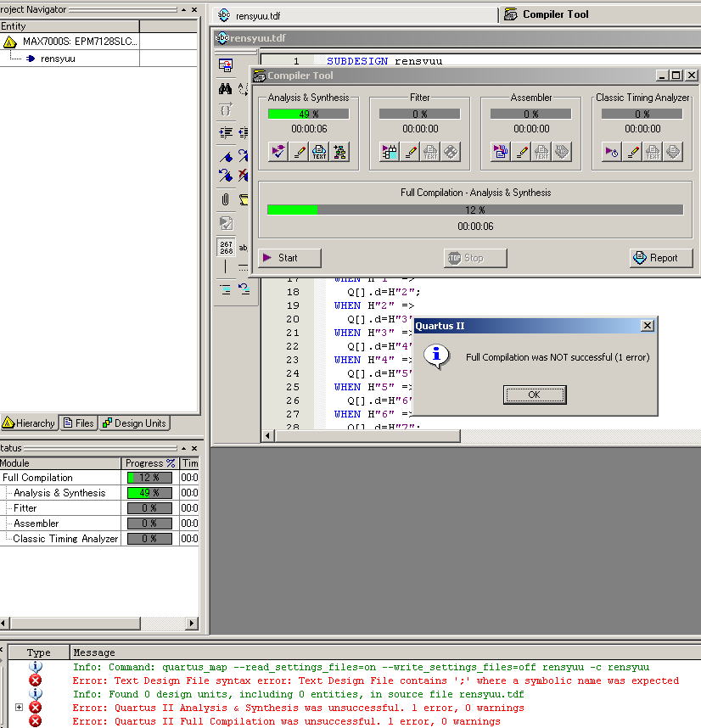
Task: Click the Fitter TEXT report icon
Action: (430, 152)
